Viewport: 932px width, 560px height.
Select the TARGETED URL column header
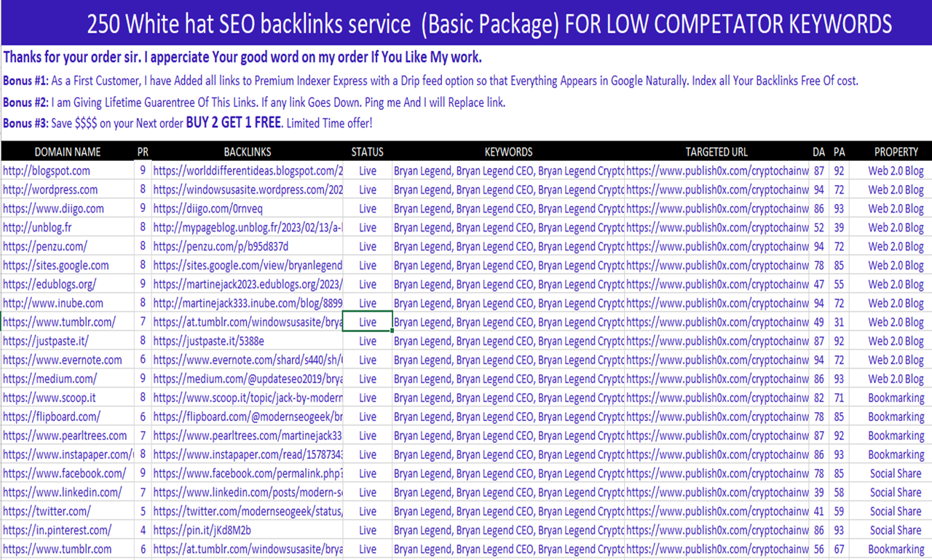point(717,151)
